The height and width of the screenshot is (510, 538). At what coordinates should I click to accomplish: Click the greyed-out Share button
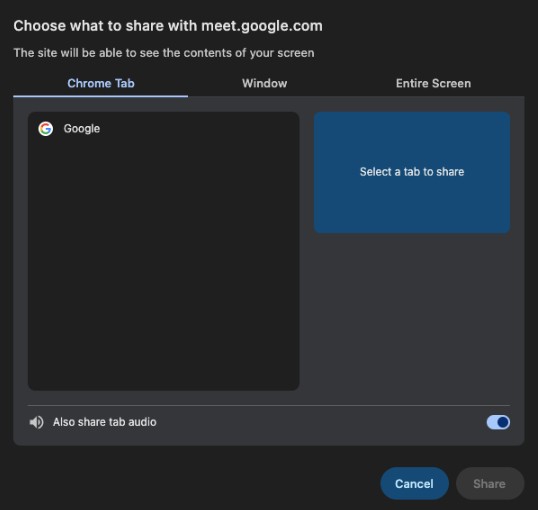coord(490,484)
